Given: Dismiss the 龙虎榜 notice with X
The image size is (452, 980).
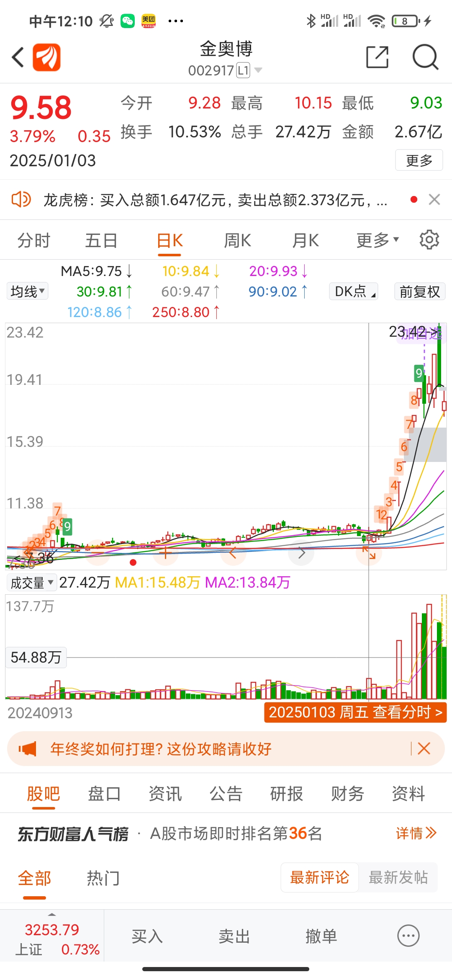Looking at the screenshot, I should pyautogui.click(x=434, y=199).
